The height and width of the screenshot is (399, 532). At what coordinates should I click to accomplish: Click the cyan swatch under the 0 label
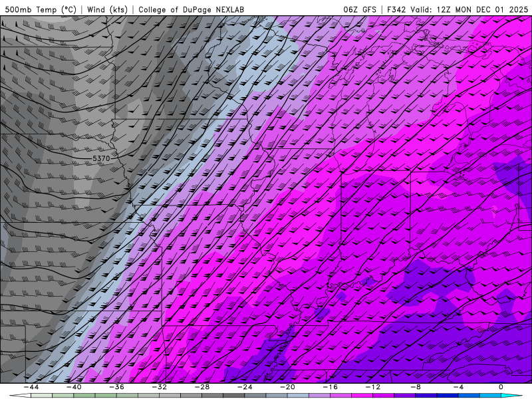507,396
